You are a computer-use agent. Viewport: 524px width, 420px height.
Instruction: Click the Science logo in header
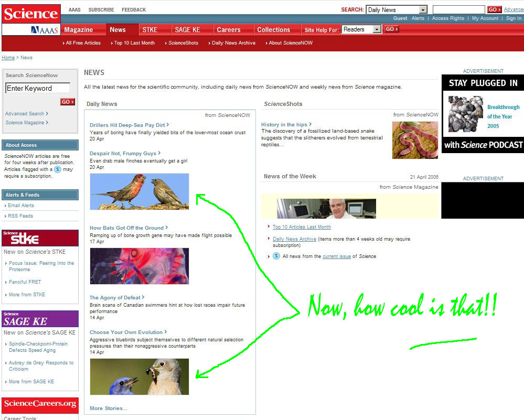(30, 13)
